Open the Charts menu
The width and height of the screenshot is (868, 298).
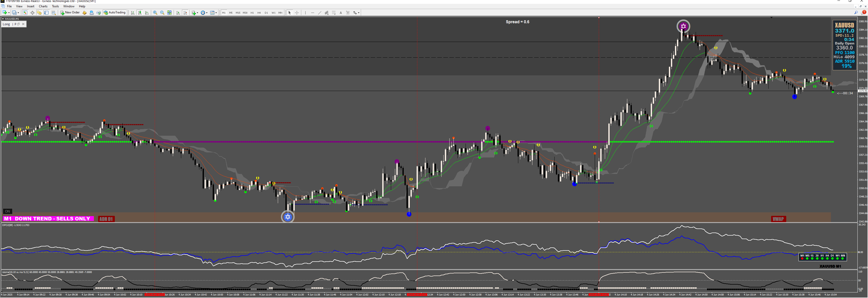click(43, 6)
